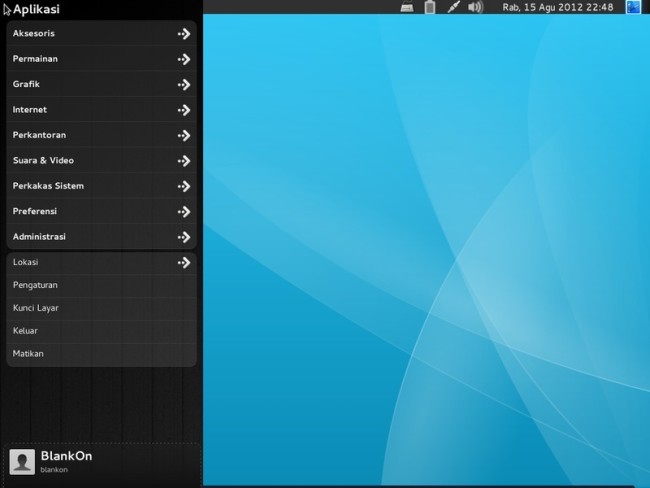This screenshot has height=488, width=650.
Task: Click arrow beside Perkantoran
Action: tap(184, 136)
